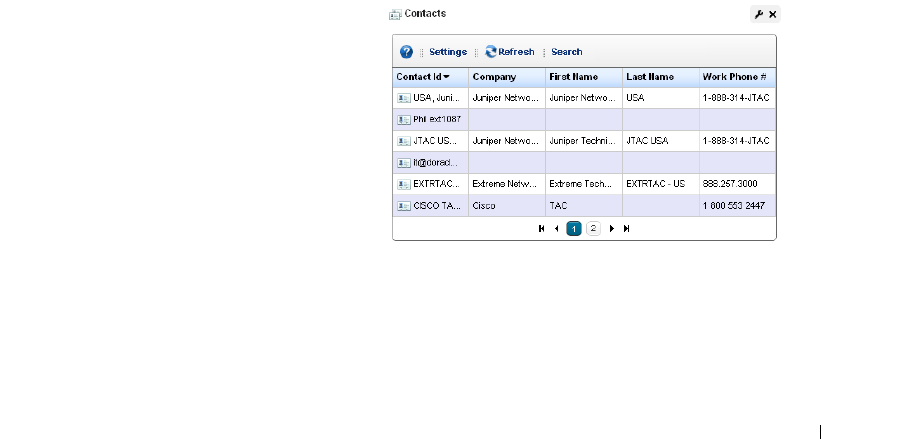The width and height of the screenshot is (900, 439).
Task: Select the 'JTAC US...' contact id cell
Action: tap(430, 141)
